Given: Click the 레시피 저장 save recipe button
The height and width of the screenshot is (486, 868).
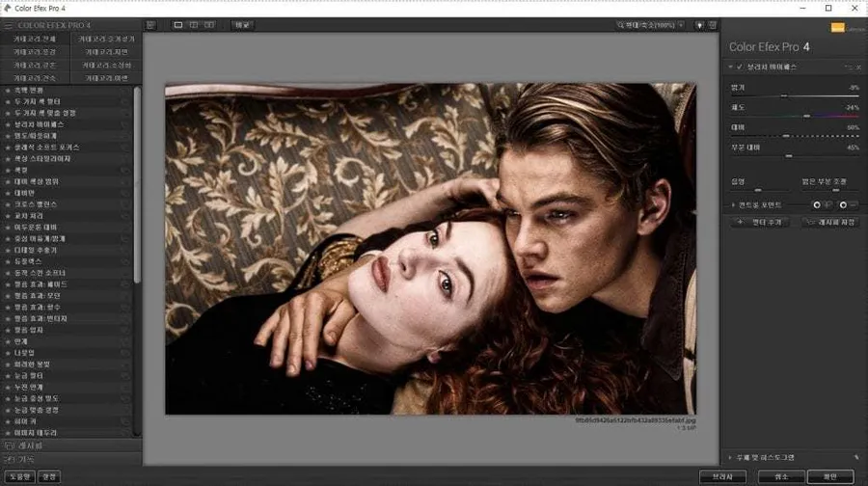Looking at the screenshot, I should coord(830,222).
